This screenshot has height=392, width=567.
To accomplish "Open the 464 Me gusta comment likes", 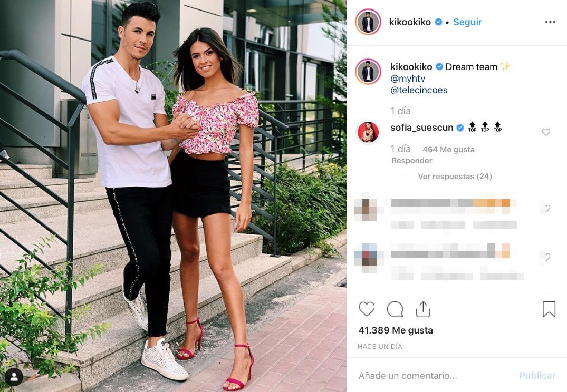I will coord(448,150).
